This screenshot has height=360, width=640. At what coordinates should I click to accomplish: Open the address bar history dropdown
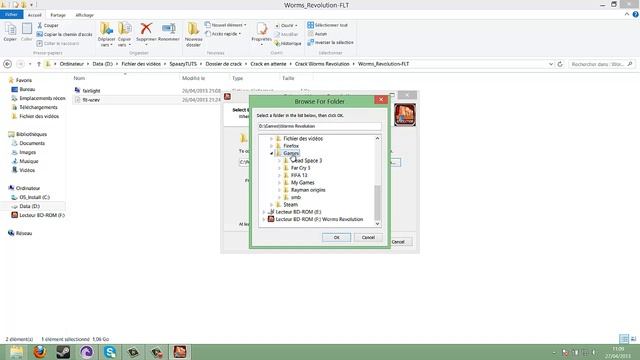(x=551, y=64)
